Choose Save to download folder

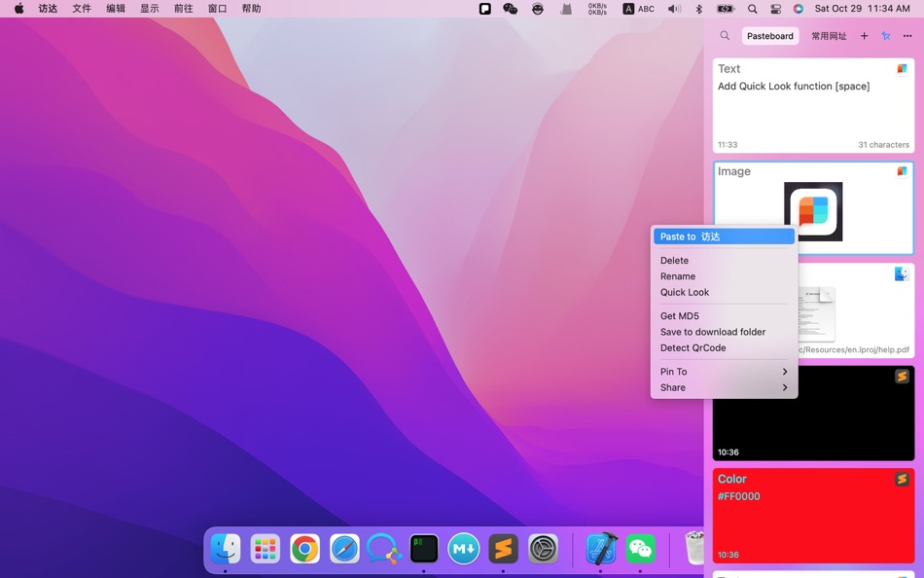[724, 332]
